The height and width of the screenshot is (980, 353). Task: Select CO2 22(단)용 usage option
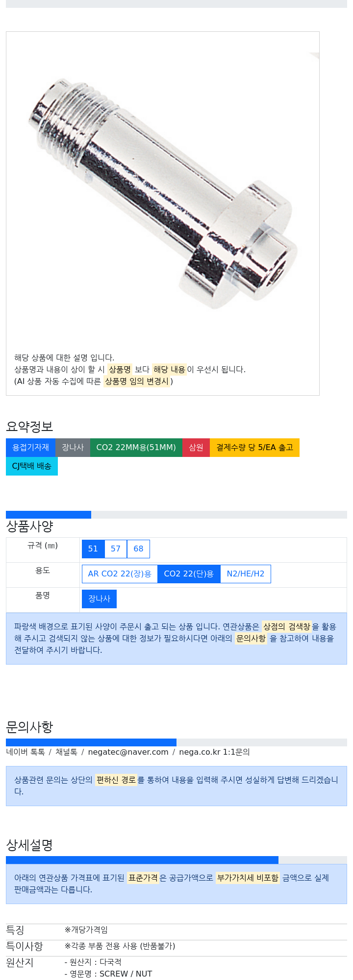189,574
